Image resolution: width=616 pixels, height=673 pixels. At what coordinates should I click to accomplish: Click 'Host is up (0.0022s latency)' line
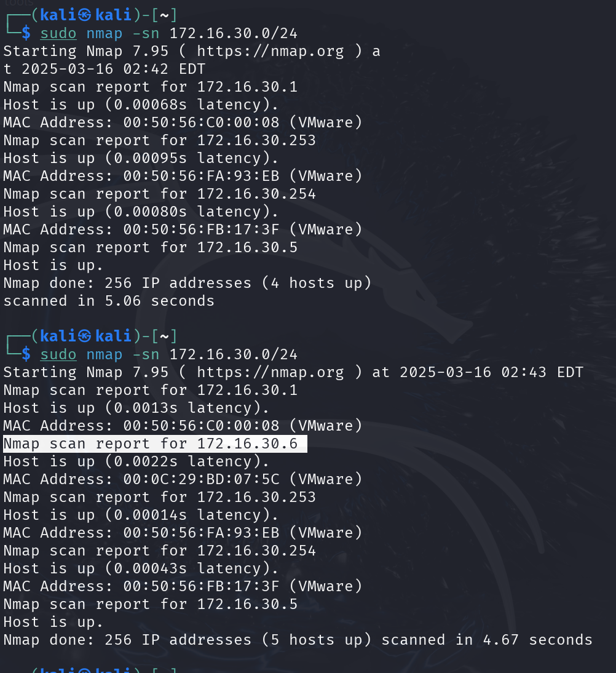[x=136, y=461]
